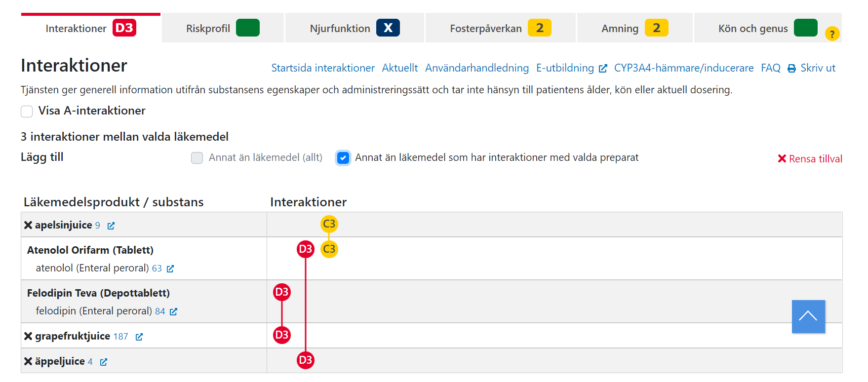Image resolution: width=868 pixels, height=382 pixels.
Task: Remove grapefruktjuice with its X icon
Action: point(28,336)
